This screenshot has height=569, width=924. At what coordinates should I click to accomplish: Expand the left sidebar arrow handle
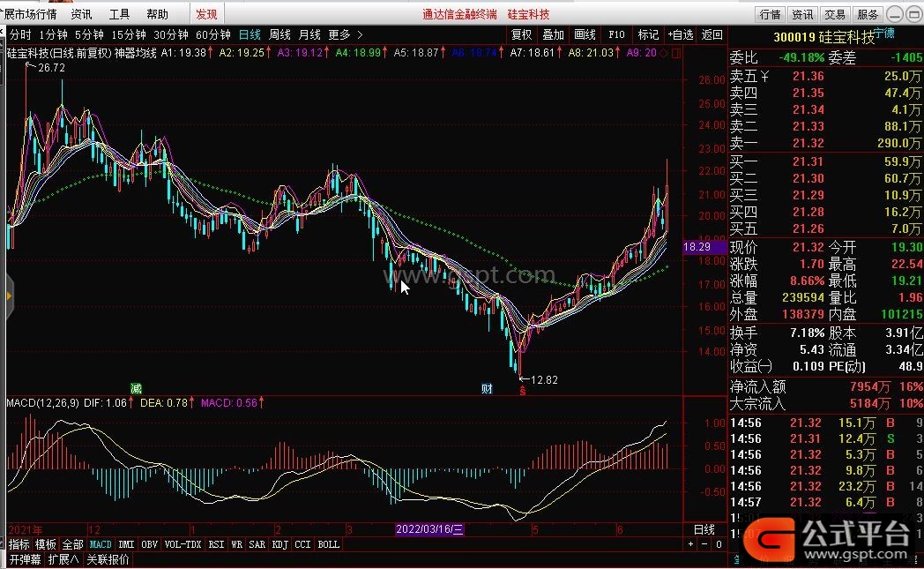tap(8, 296)
